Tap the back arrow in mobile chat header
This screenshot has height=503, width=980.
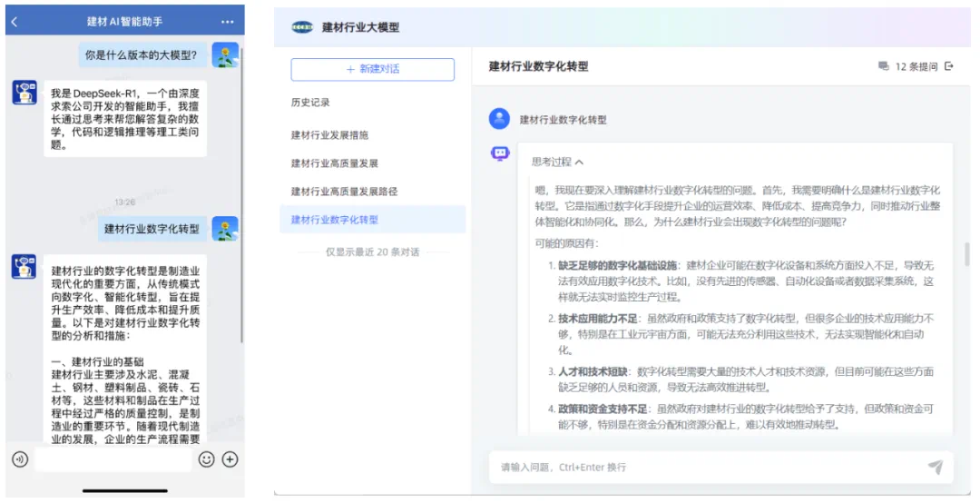coord(15,22)
